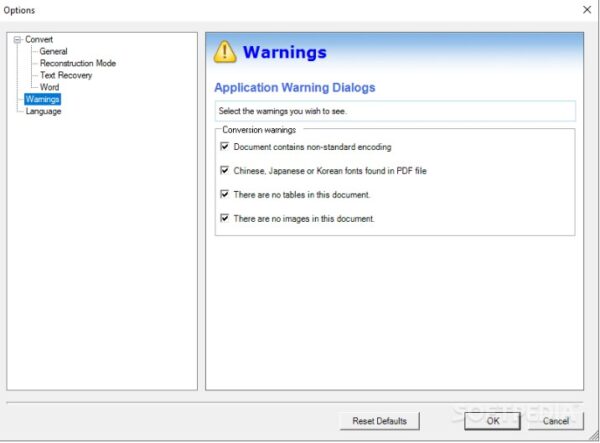Open Text Recovery settings

click(66, 75)
